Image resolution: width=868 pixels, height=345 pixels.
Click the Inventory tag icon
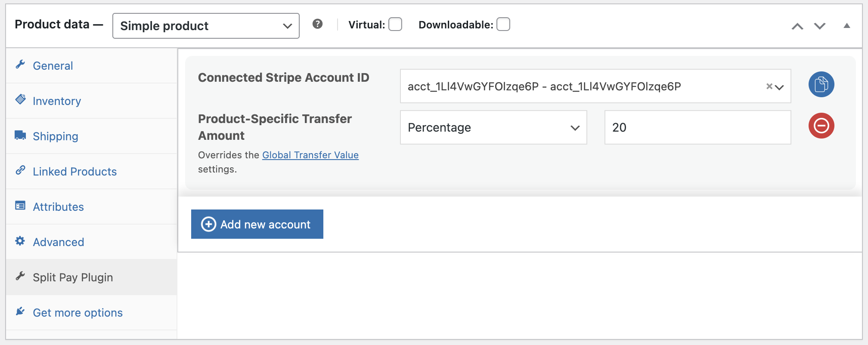pyautogui.click(x=20, y=99)
